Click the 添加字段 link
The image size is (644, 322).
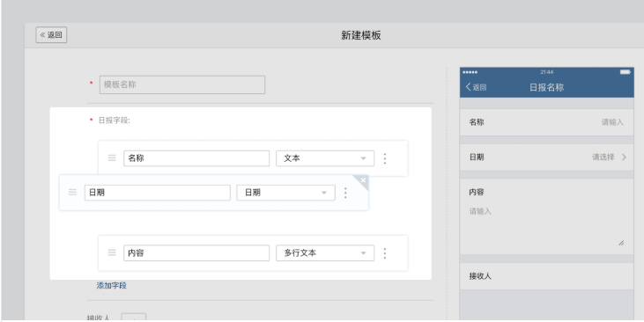(x=112, y=286)
